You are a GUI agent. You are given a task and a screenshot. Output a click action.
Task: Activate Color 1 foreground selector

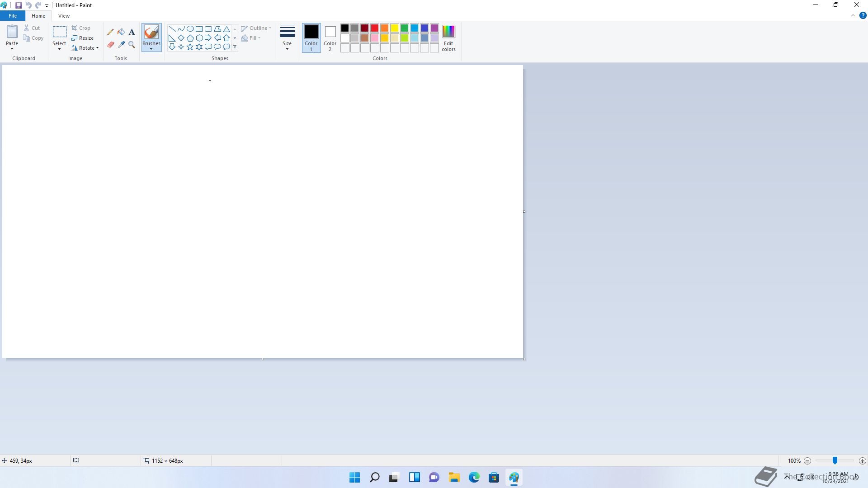[311, 38]
